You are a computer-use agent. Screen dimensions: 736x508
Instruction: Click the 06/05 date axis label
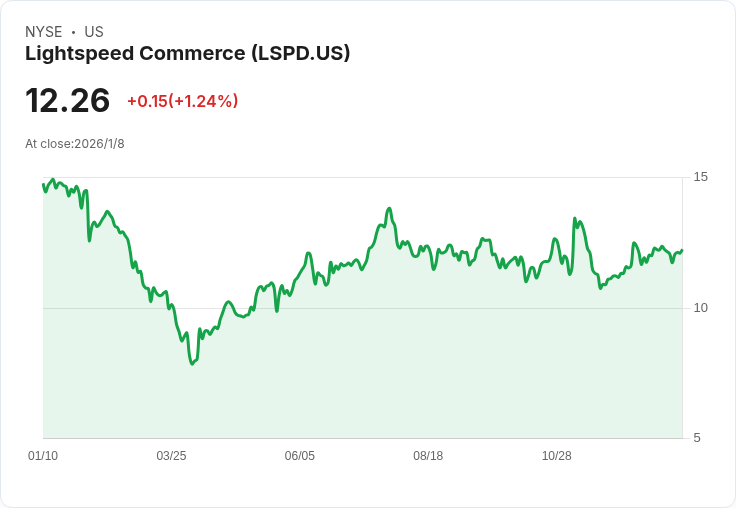tap(299, 456)
